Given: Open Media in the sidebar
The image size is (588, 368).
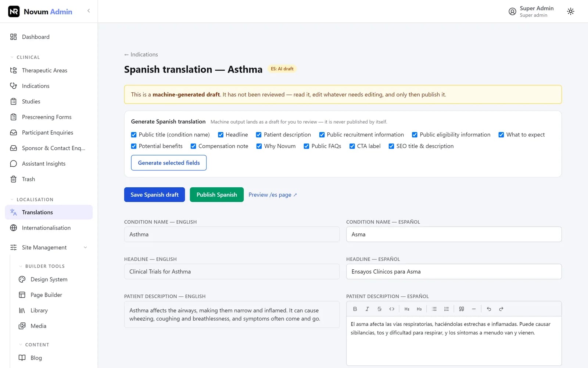Looking at the screenshot, I should pos(53,326).
